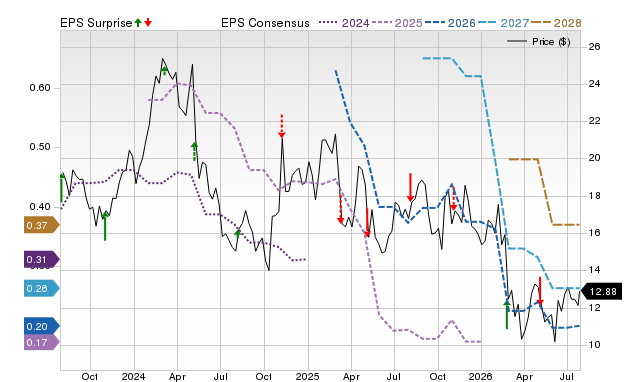Click the green surprise arrow near Aug 2024
Viewport: 640px width, 382px height.
(238, 234)
